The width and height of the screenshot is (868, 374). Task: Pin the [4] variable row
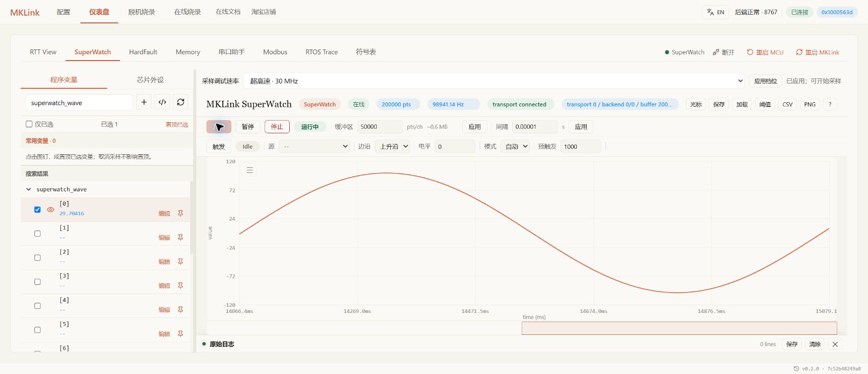pyautogui.click(x=181, y=309)
